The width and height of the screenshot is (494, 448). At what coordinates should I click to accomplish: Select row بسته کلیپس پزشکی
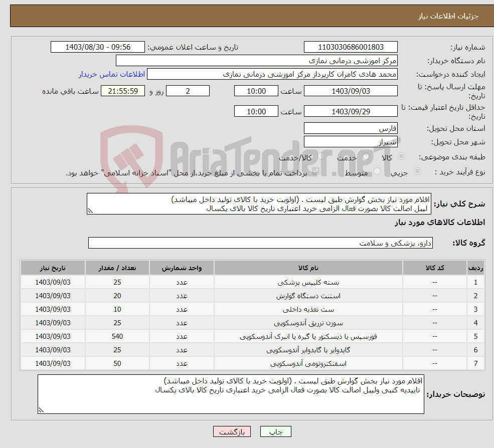tap(252, 282)
